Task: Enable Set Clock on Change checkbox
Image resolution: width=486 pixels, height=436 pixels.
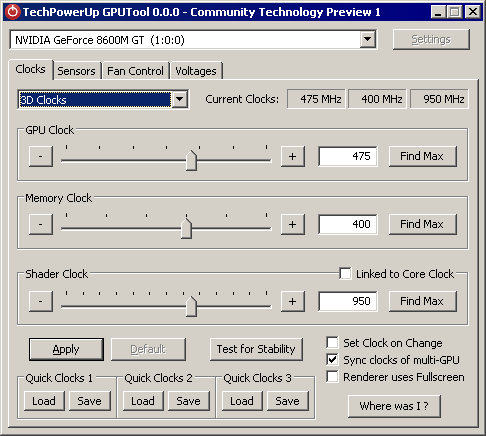Action: (332, 342)
